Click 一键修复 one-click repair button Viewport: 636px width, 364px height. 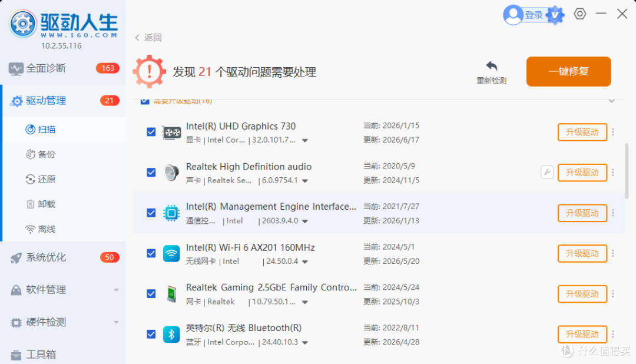pyautogui.click(x=569, y=71)
